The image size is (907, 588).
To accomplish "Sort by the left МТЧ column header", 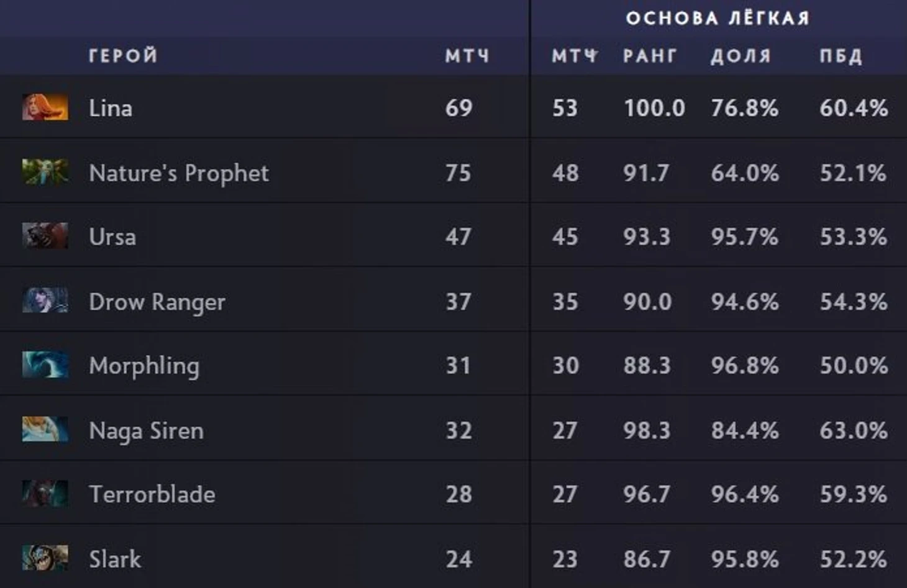I will pyautogui.click(x=467, y=56).
